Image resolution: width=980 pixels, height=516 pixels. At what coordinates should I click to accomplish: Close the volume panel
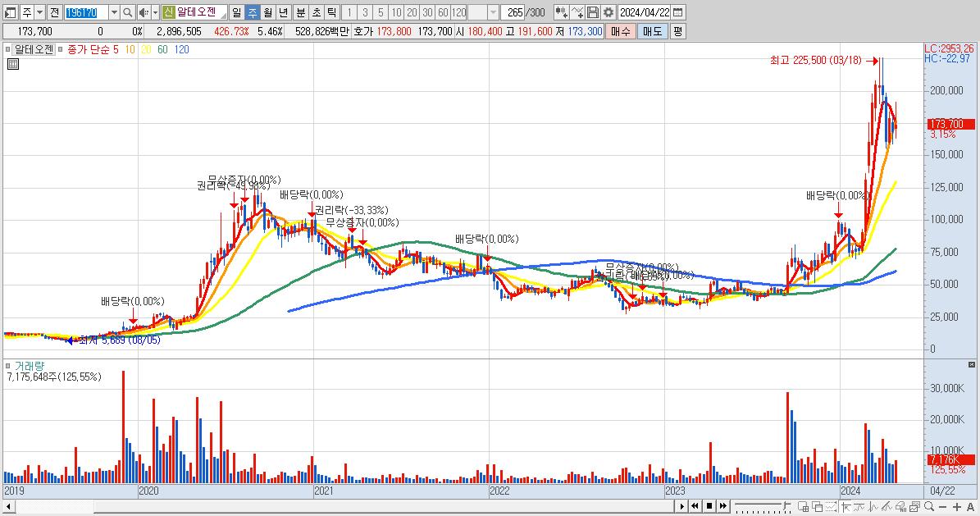tap(971, 364)
